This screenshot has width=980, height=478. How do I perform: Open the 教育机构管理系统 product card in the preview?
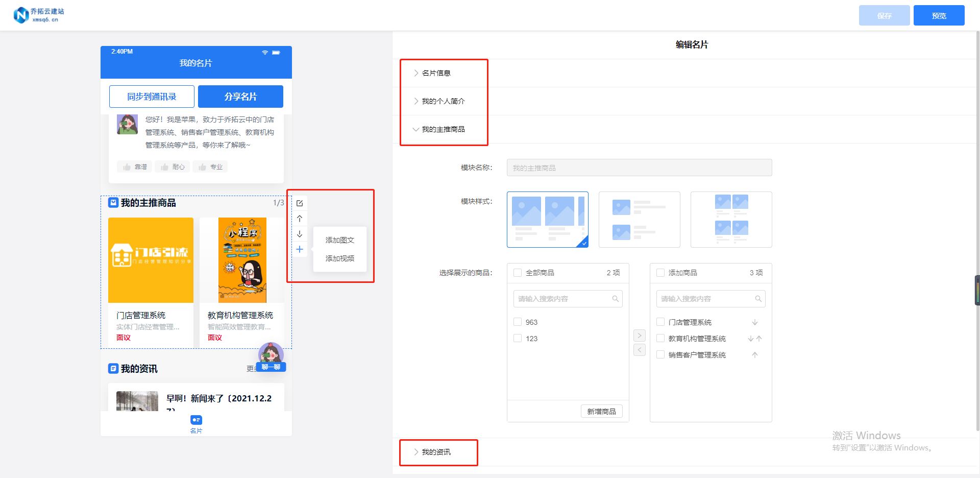pos(242,282)
